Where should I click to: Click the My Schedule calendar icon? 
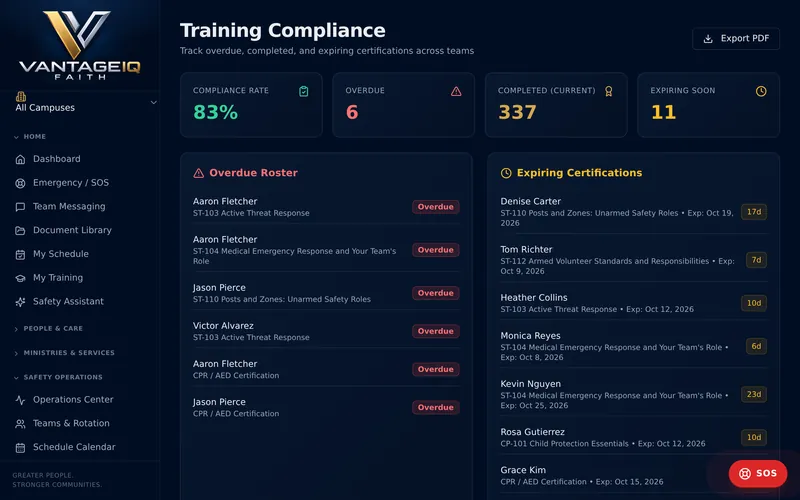20,255
